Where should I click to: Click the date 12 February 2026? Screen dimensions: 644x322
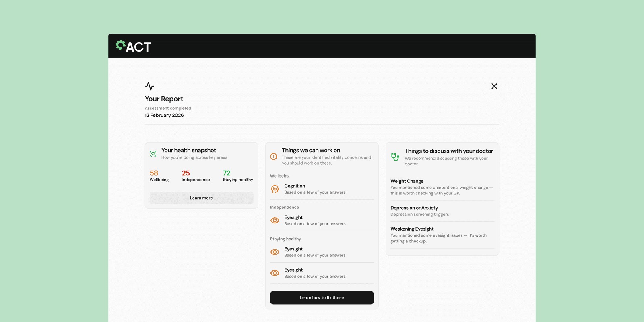tap(164, 115)
